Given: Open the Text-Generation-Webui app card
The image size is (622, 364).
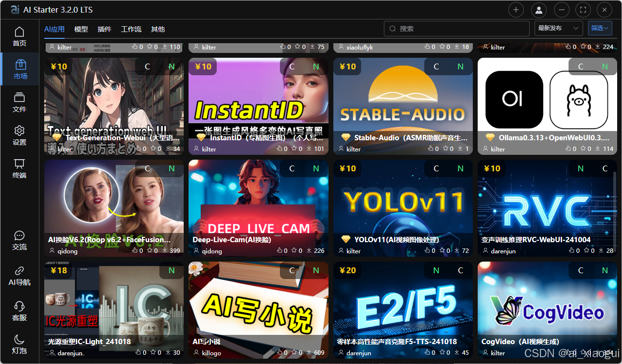Looking at the screenshot, I should point(114,106).
